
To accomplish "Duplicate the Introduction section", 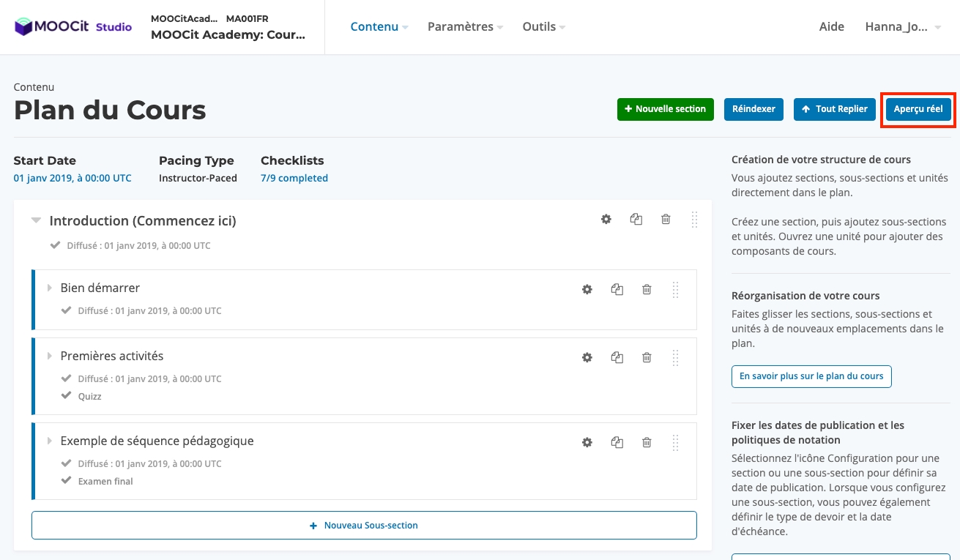I will tap(636, 219).
